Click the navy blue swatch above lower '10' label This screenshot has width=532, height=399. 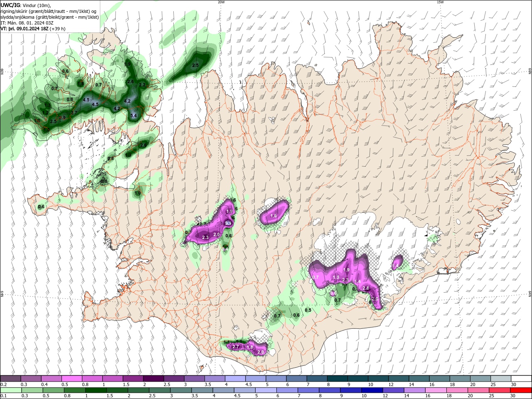(371, 390)
